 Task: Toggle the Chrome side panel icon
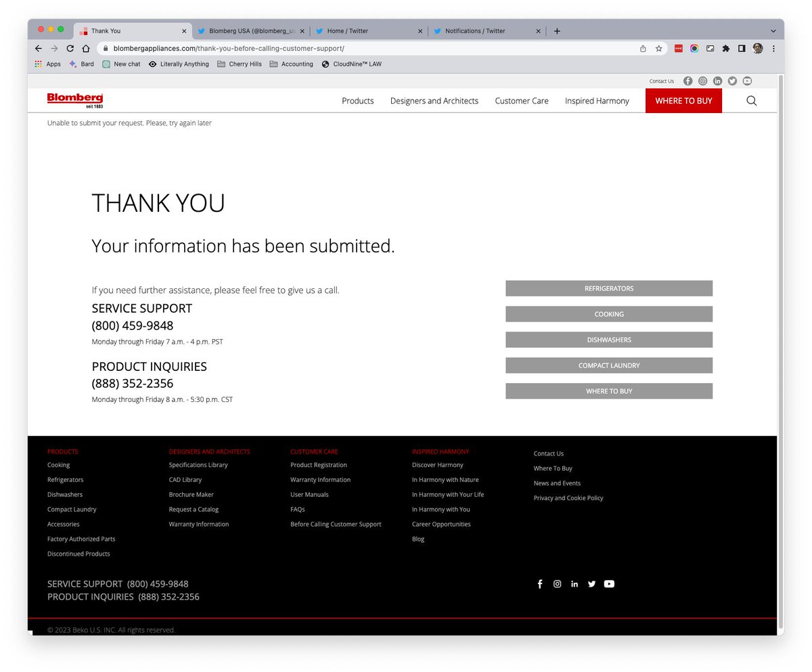tap(742, 49)
